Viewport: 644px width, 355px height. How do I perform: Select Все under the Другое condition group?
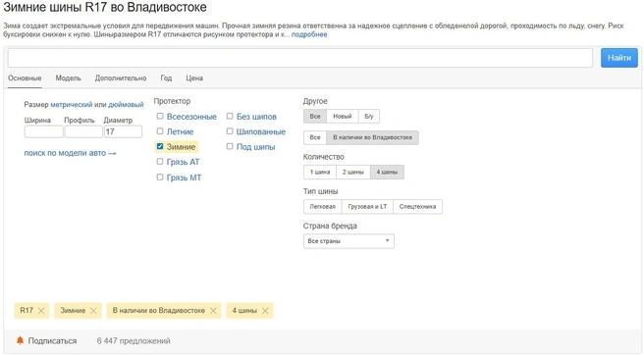pos(315,116)
